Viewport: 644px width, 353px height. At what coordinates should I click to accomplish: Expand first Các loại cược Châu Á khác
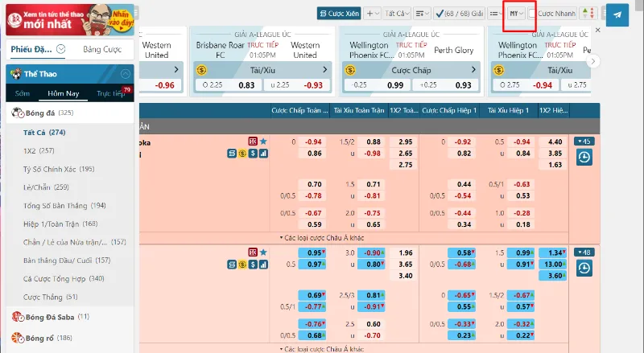coord(322,238)
